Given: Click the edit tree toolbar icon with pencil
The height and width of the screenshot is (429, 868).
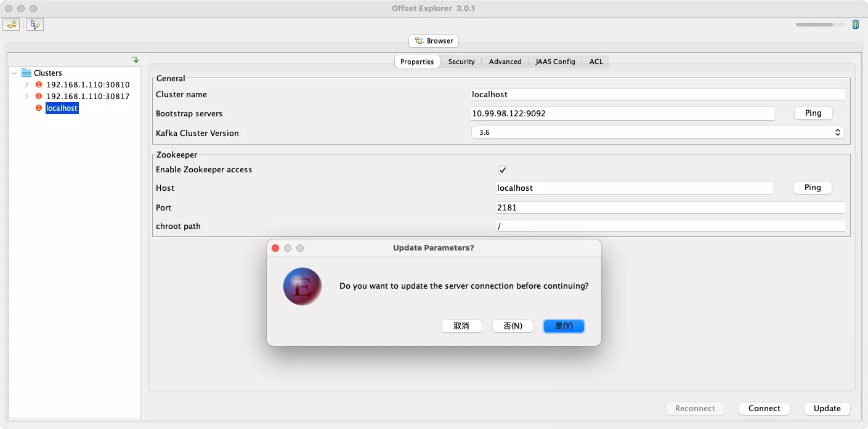Looking at the screenshot, I should [x=35, y=25].
